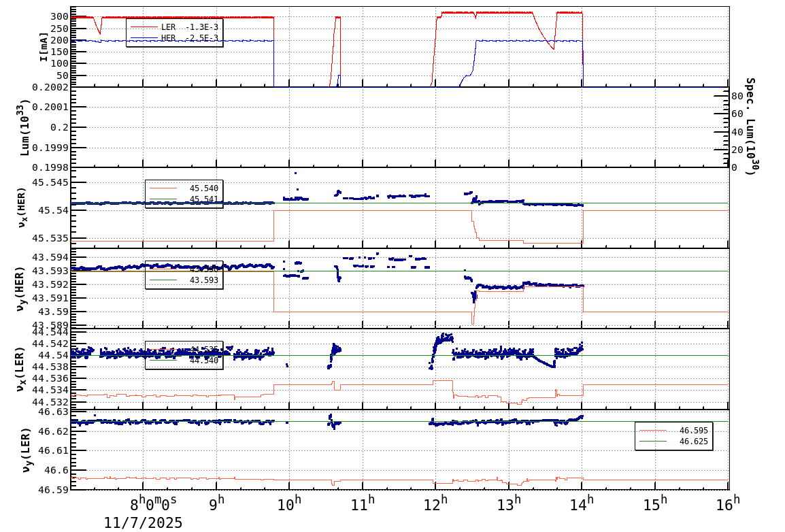Click the 43.593 green legend entry
This screenshot has width=785, height=532.
pos(184,280)
